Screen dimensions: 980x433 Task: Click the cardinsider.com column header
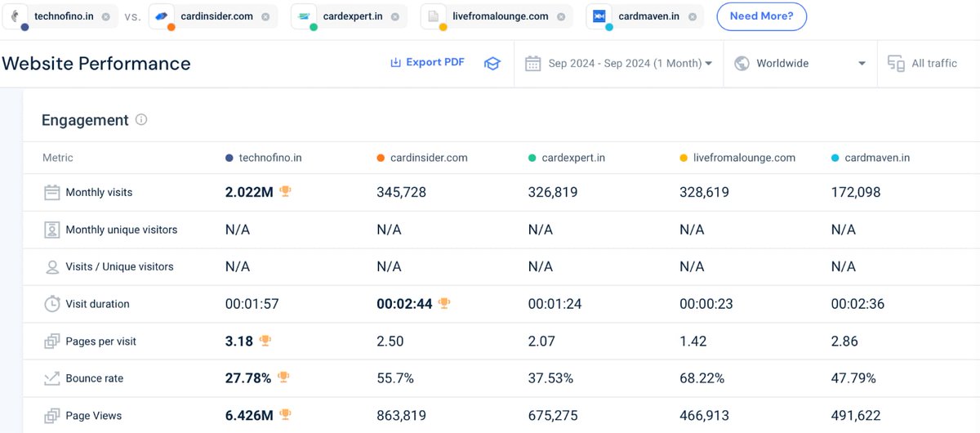[x=422, y=158]
